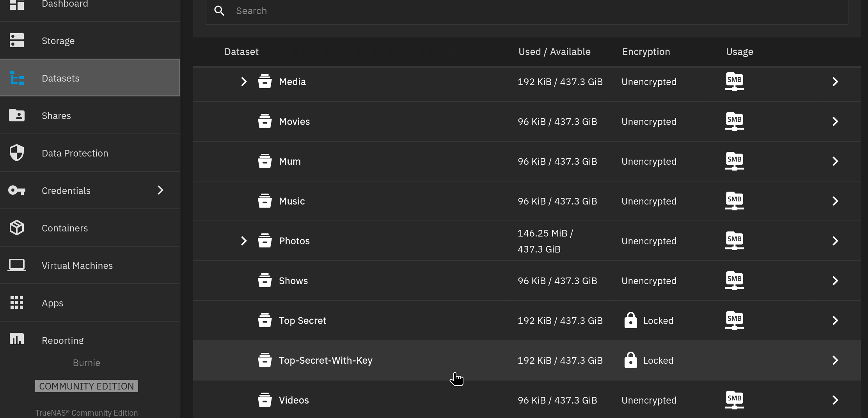Click the Dashboard sidebar icon
The height and width of the screenshot is (418, 868).
(x=17, y=4)
